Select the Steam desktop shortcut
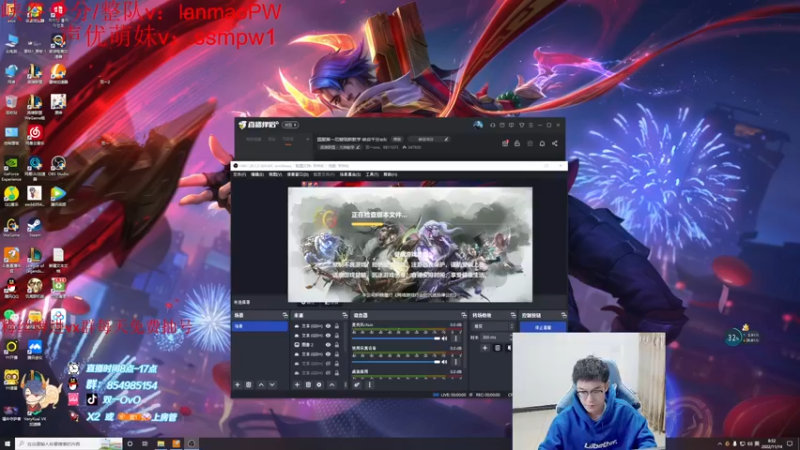This screenshot has width=800, height=450. click(x=35, y=227)
